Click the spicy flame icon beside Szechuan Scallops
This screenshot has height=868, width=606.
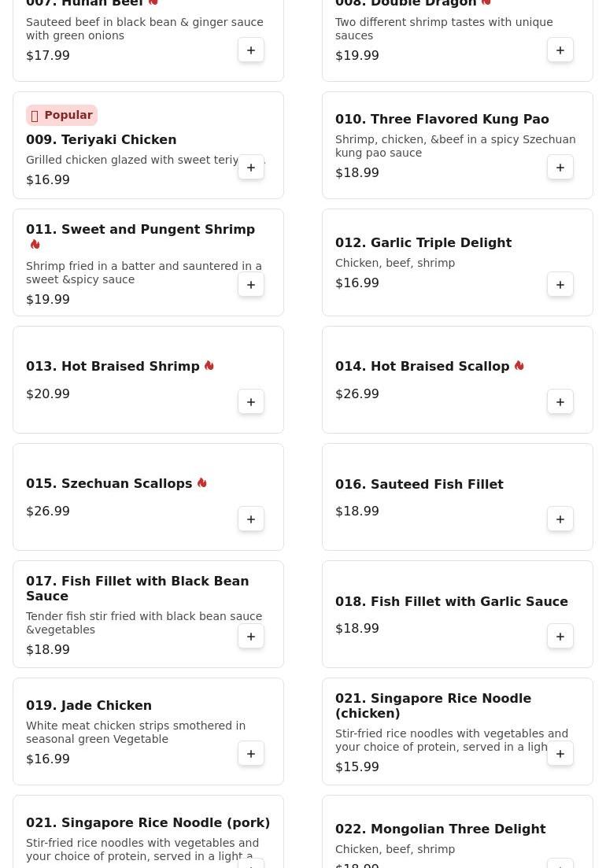coord(202,483)
